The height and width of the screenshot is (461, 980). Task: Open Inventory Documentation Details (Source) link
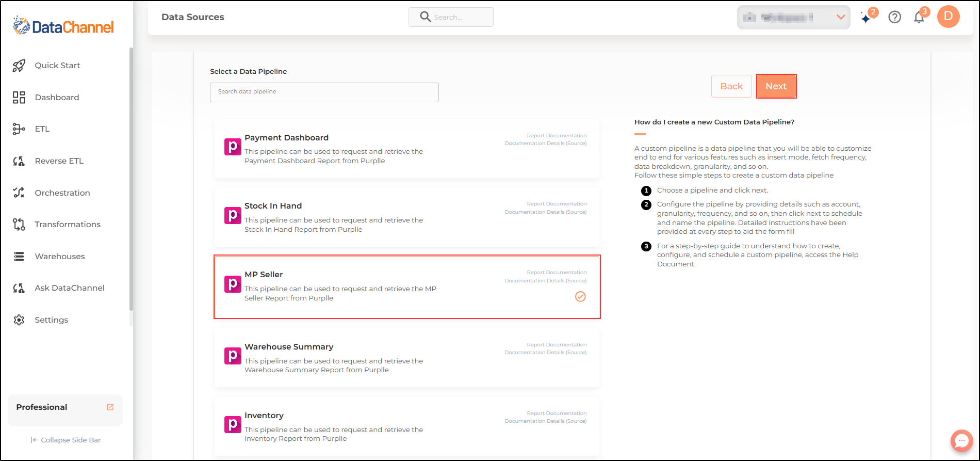pos(546,421)
